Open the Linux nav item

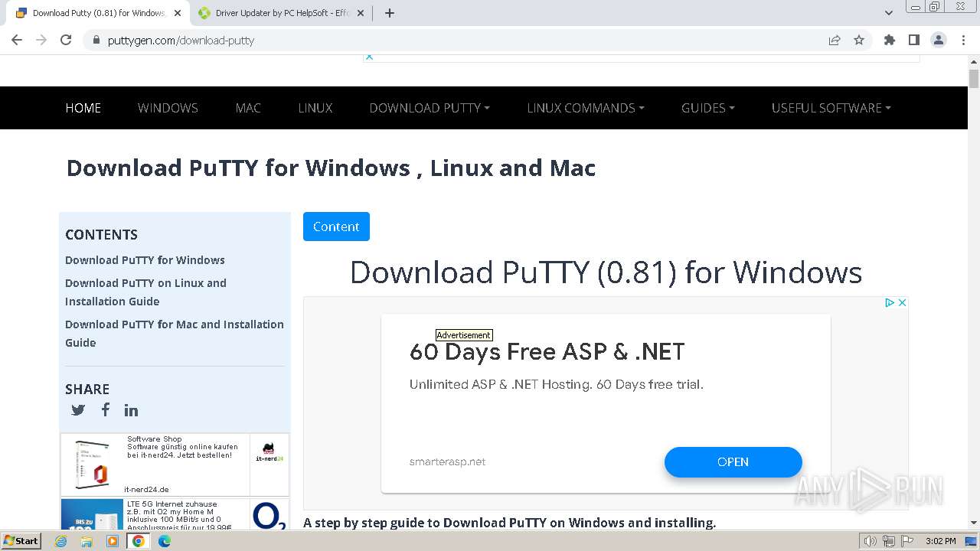[x=315, y=108]
